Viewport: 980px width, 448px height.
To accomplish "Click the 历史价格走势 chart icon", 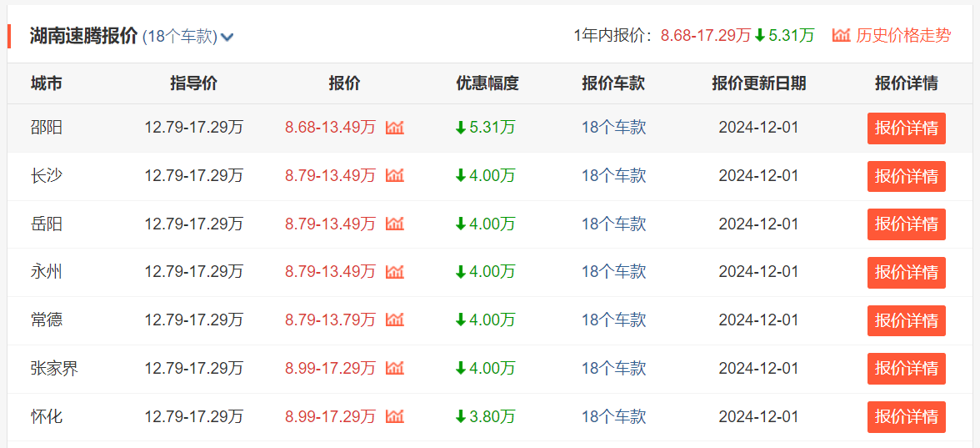I will [841, 35].
